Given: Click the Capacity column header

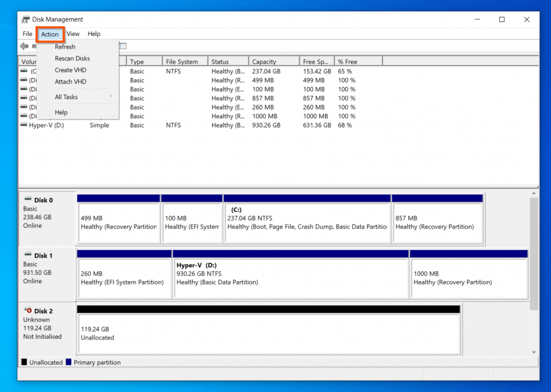Looking at the screenshot, I should click(x=273, y=60).
